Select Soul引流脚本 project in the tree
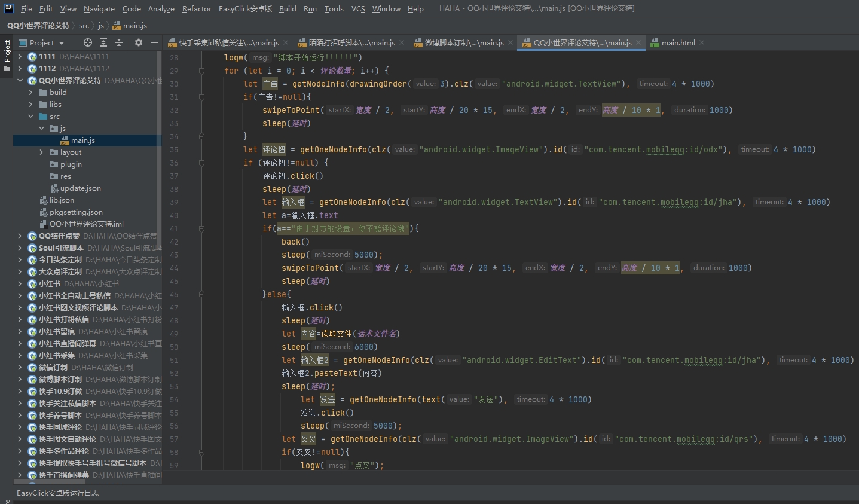Viewport: 859px width, 504px height. coord(61,248)
